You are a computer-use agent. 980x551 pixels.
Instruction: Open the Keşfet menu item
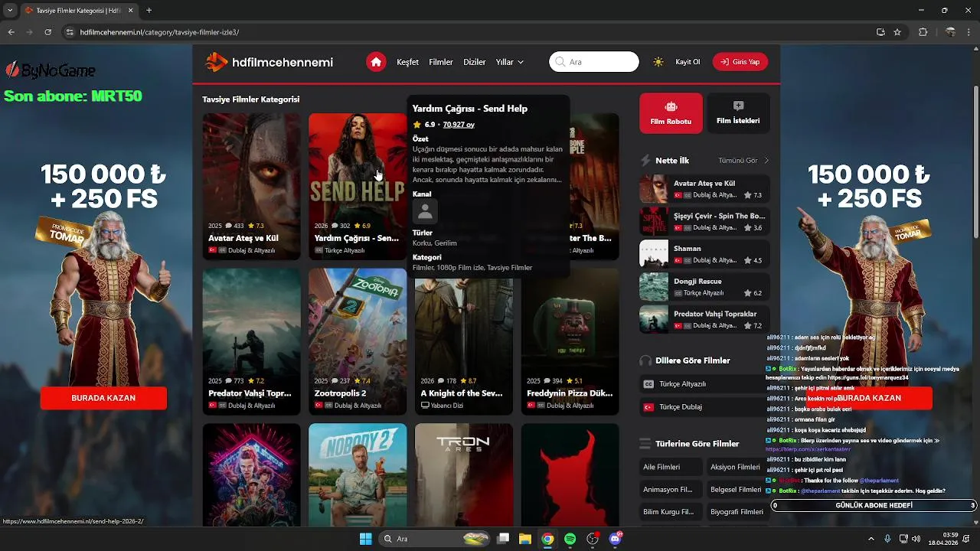408,62
